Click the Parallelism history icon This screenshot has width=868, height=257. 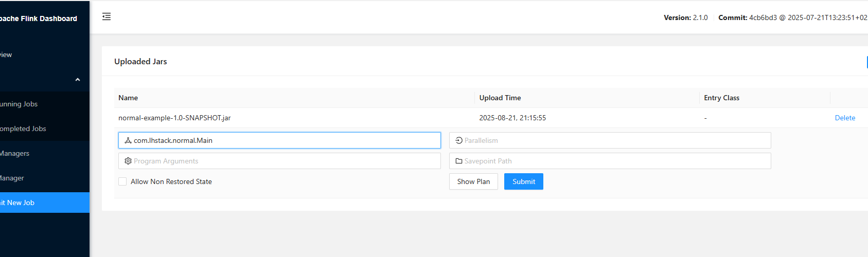tap(459, 140)
